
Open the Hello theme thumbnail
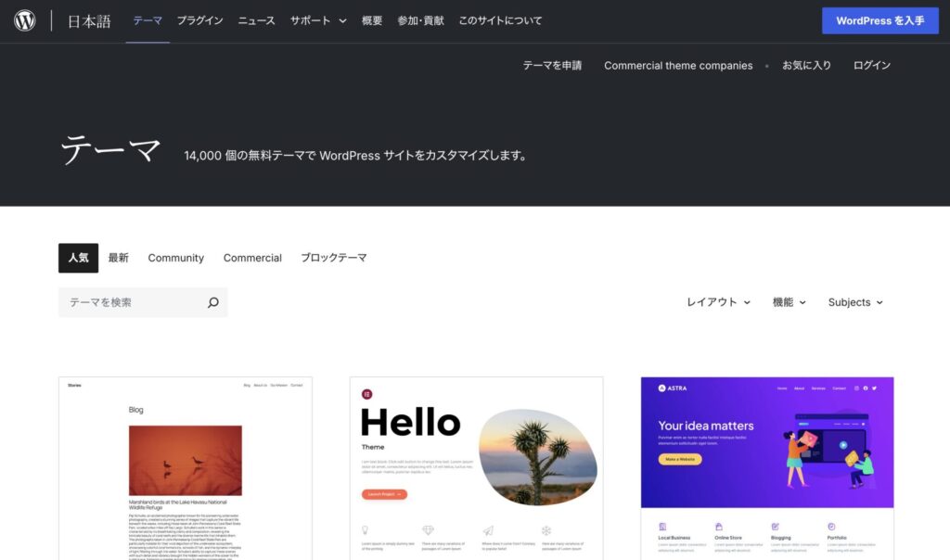click(x=476, y=468)
